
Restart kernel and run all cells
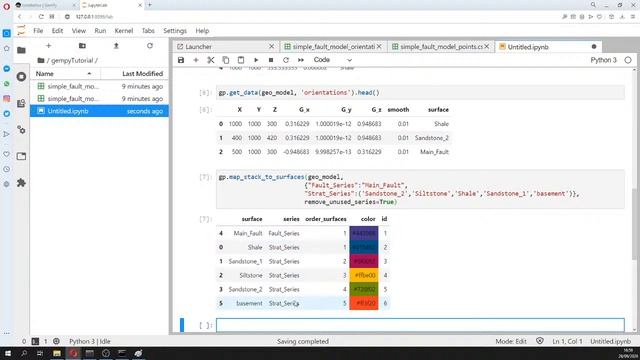[x=301, y=60]
